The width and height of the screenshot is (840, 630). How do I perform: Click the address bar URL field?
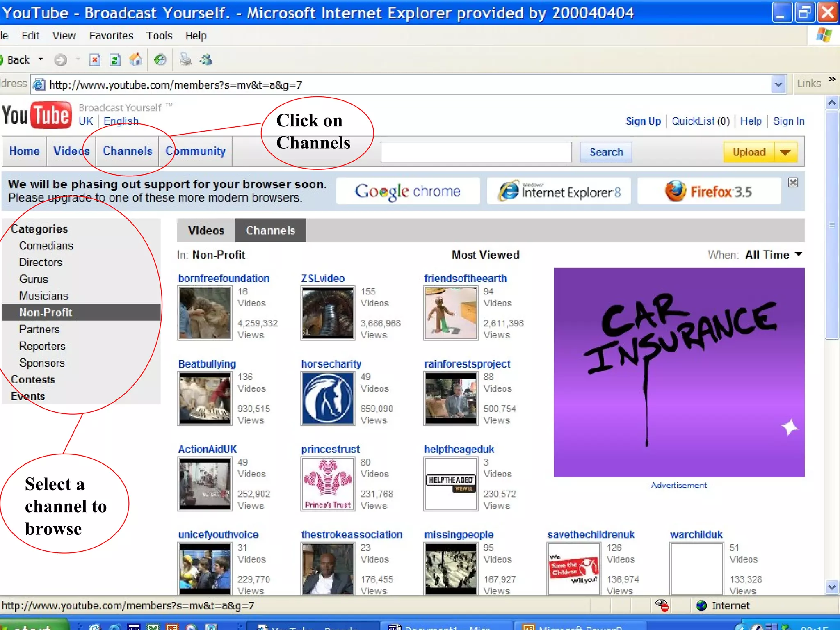(408, 85)
